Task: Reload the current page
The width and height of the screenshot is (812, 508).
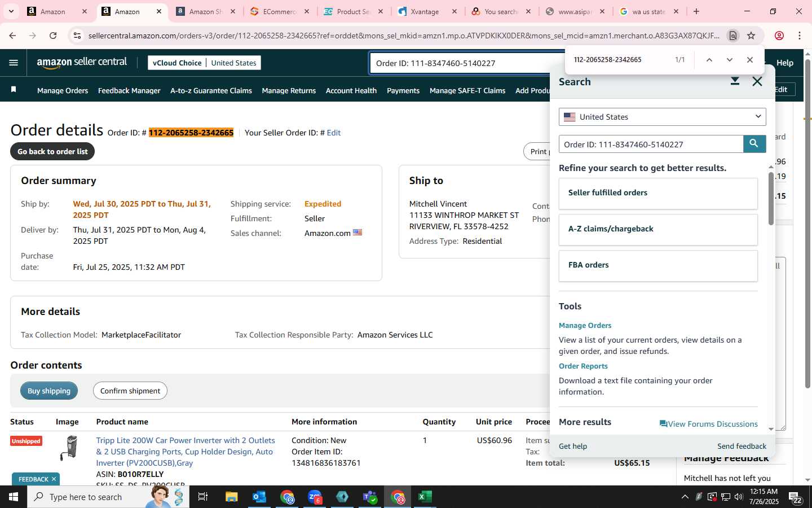Action: pos(53,36)
